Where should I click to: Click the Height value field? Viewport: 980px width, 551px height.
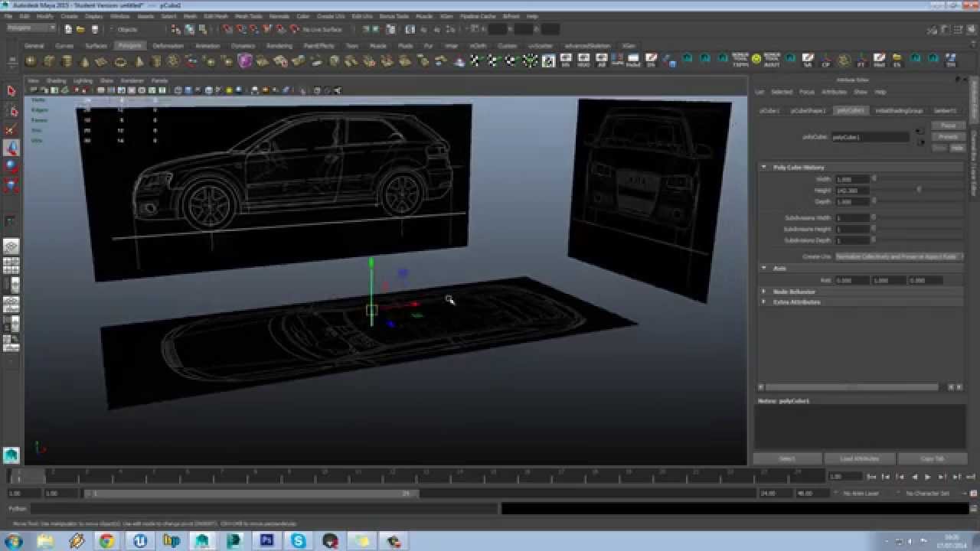pyautogui.click(x=852, y=190)
